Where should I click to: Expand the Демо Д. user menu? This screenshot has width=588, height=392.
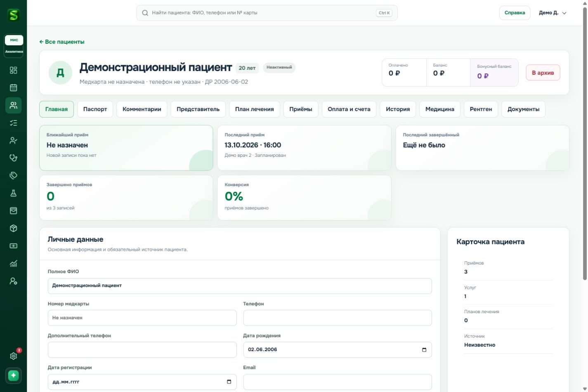coord(553,13)
